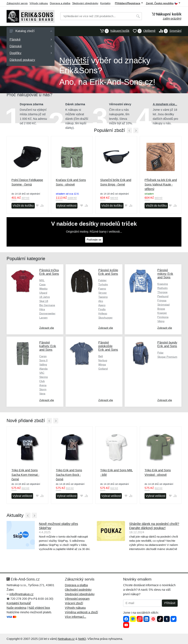188x644 pixels.
Task: Open the Instagram social icon
Action: (x=139, y=619)
